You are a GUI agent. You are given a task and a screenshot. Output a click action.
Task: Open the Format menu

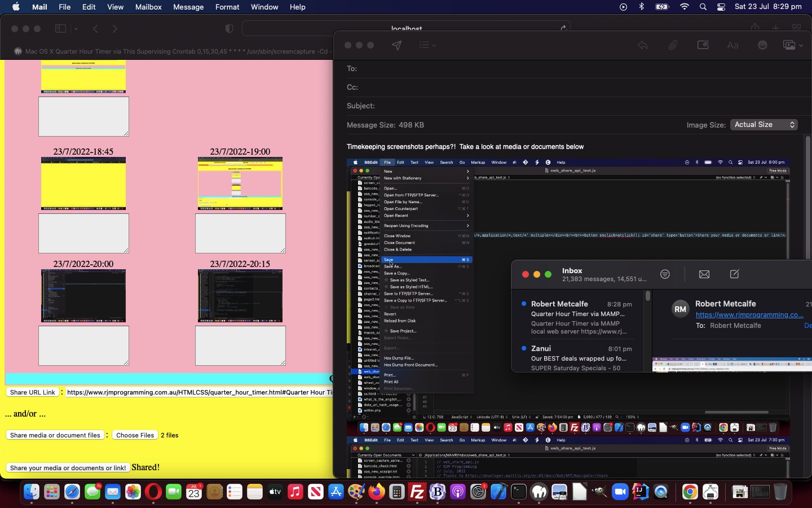click(x=227, y=7)
